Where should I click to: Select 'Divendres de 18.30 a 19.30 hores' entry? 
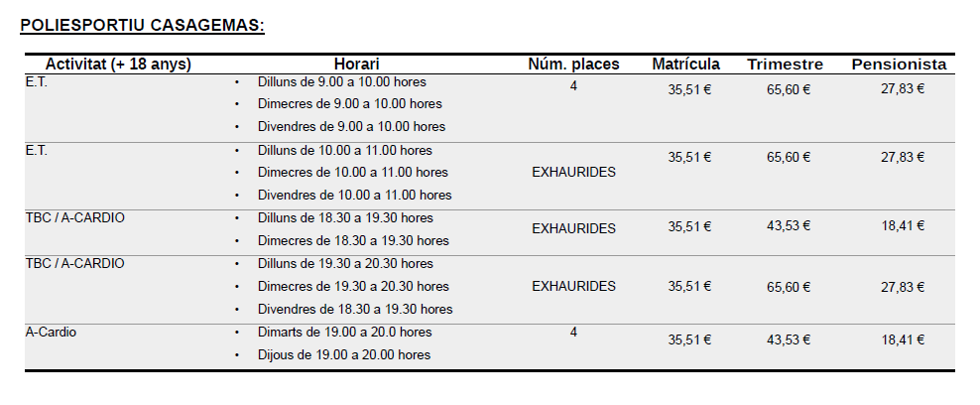(354, 310)
